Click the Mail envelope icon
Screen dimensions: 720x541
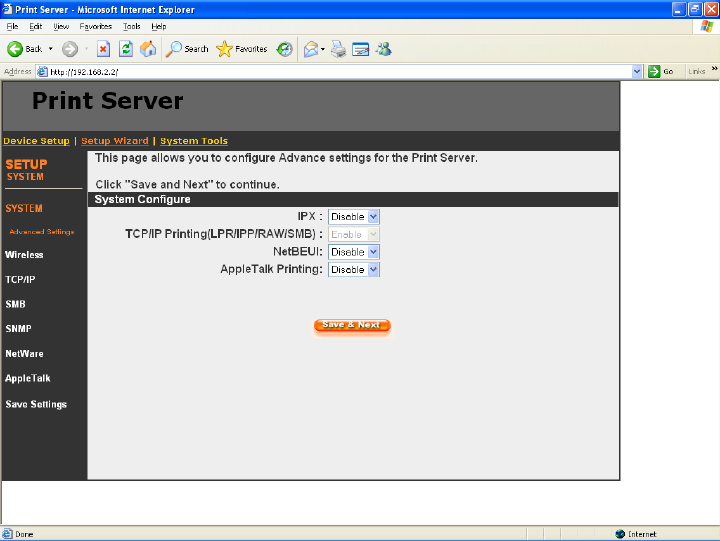point(311,49)
